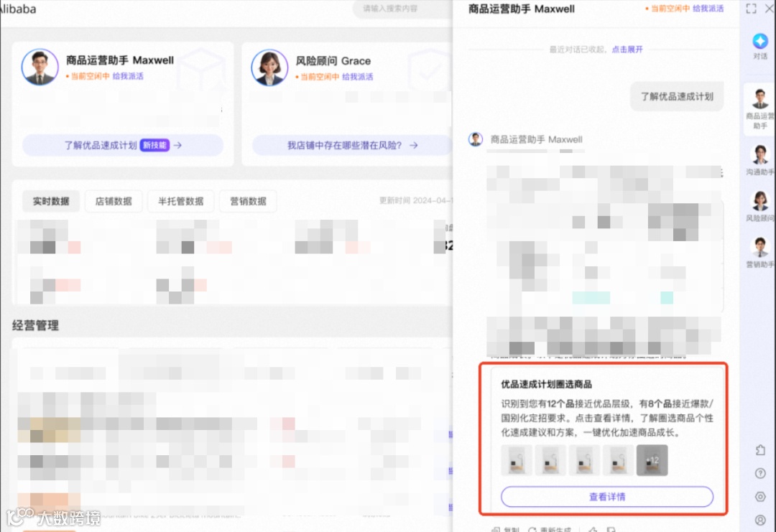Click thumbs-up icon below the reply
The image size is (776, 532).
[593, 529]
